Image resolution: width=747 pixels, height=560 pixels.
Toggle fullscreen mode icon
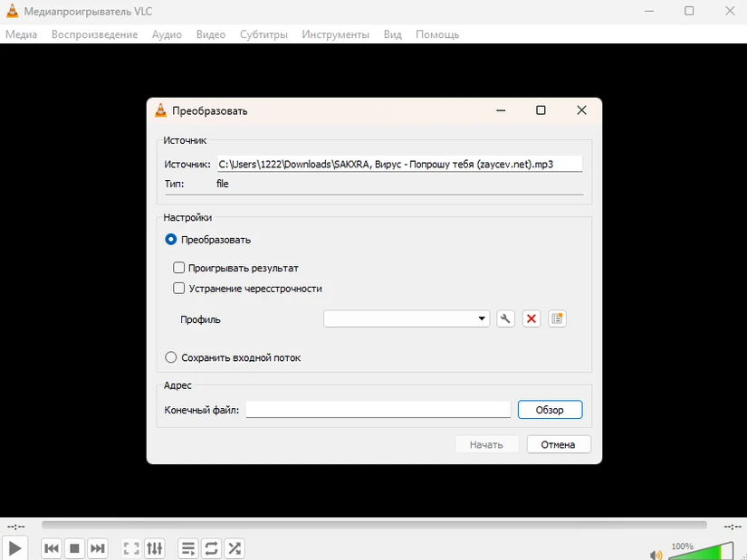click(131, 548)
